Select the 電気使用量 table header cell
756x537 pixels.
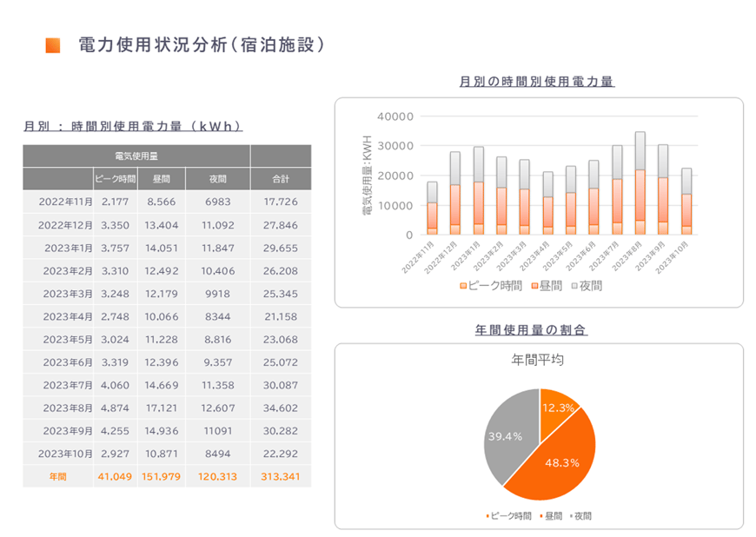tap(136, 156)
